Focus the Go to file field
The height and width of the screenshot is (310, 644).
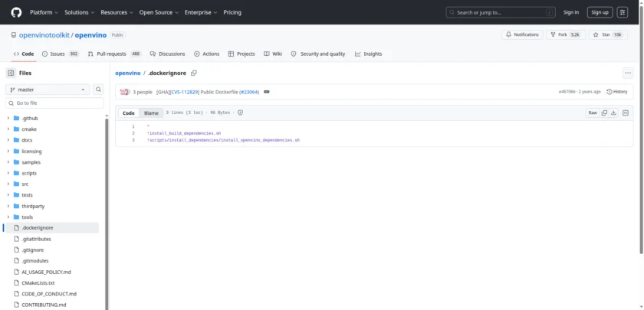click(54, 103)
